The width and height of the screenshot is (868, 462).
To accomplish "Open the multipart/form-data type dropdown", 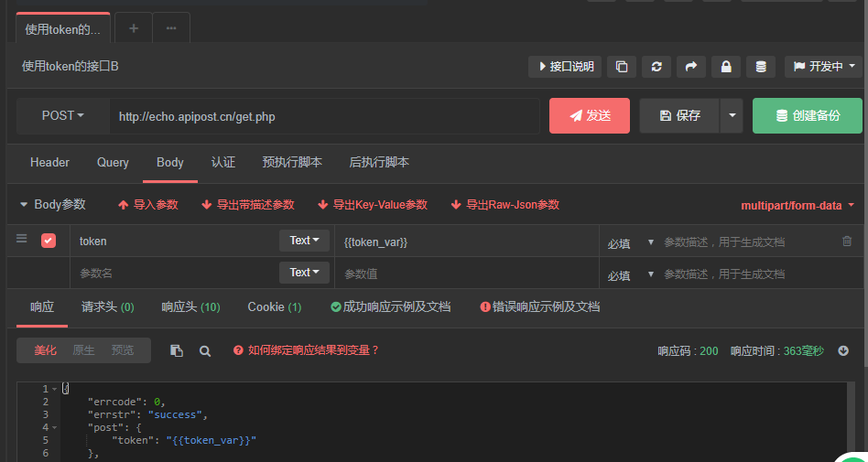I will [x=797, y=205].
